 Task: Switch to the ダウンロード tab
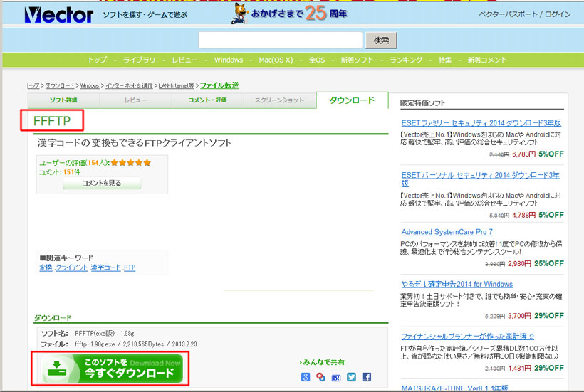pyautogui.click(x=352, y=100)
